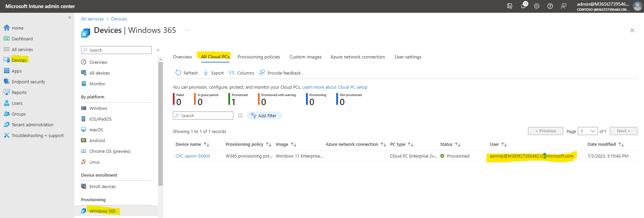644x218 pixels.
Task: Open the ellipsis menu next to Windows 365 title
Action: coord(187,30)
